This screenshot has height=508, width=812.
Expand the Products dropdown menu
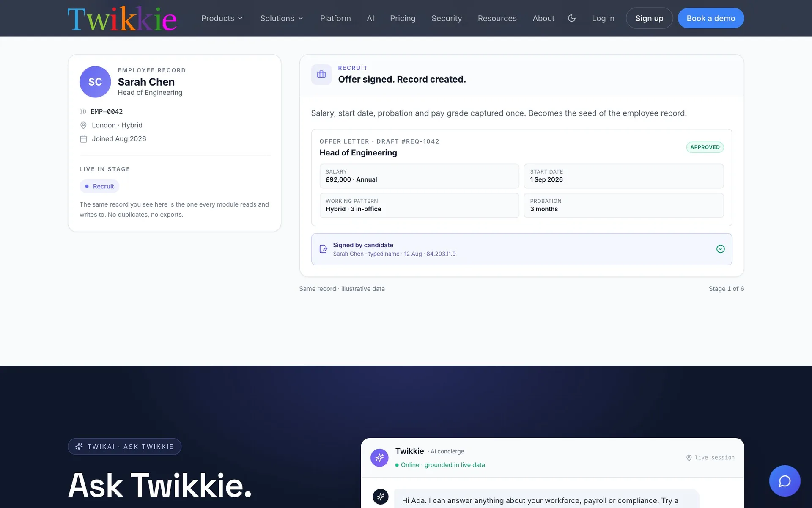coord(222,18)
